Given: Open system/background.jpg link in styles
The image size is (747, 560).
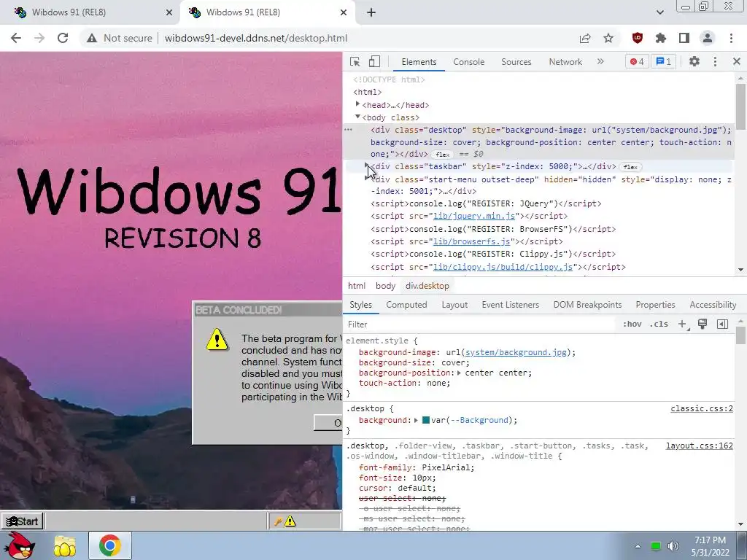Looking at the screenshot, I should click(516, 352).
